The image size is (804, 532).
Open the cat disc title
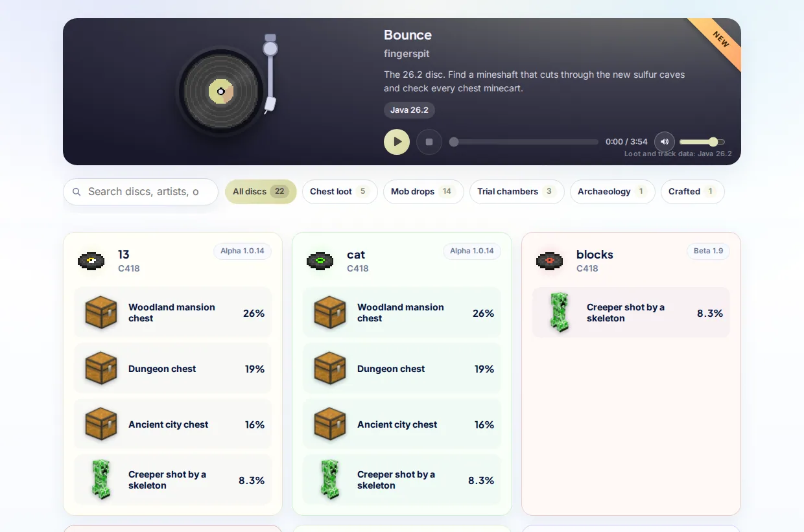coord(356,255)
